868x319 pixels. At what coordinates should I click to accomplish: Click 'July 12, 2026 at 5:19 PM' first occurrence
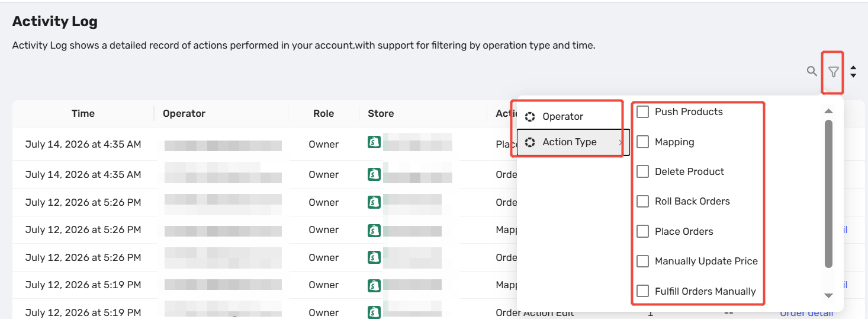pos(83,285)
